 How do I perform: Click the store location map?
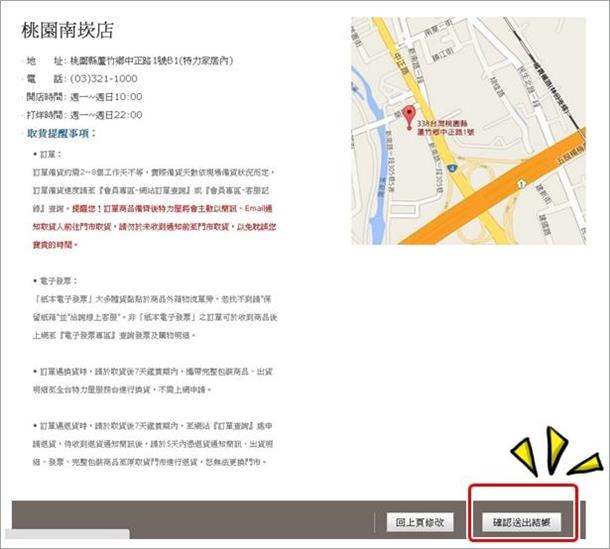(468, 131)
